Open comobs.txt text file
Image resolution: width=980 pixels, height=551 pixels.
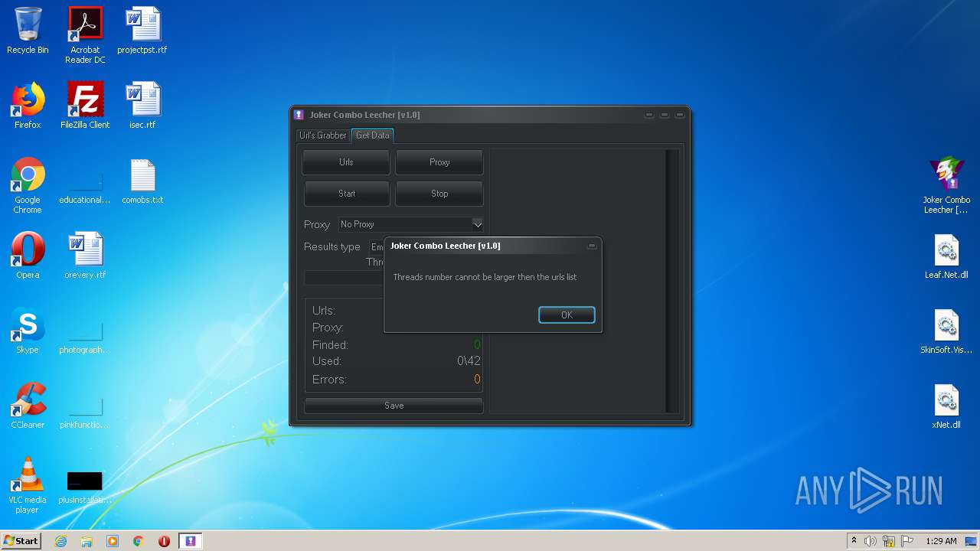(142, 181)
